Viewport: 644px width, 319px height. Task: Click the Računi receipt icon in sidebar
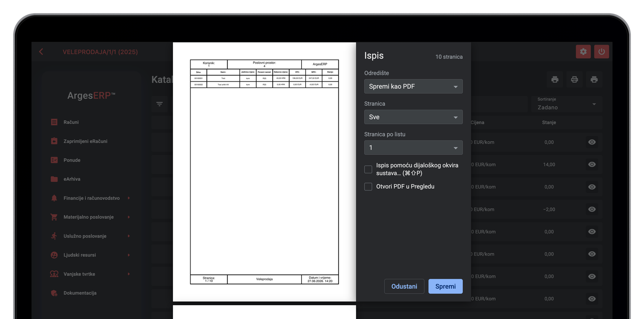click(54, 122)
